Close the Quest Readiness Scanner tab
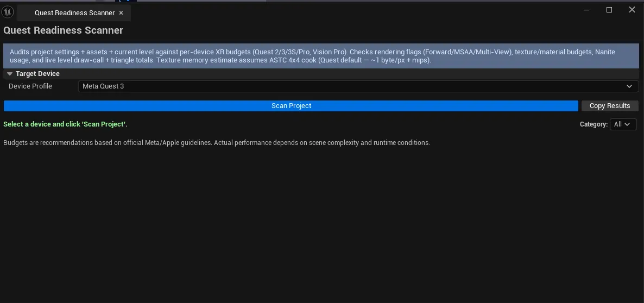644x303 pixels. [121, 12]
